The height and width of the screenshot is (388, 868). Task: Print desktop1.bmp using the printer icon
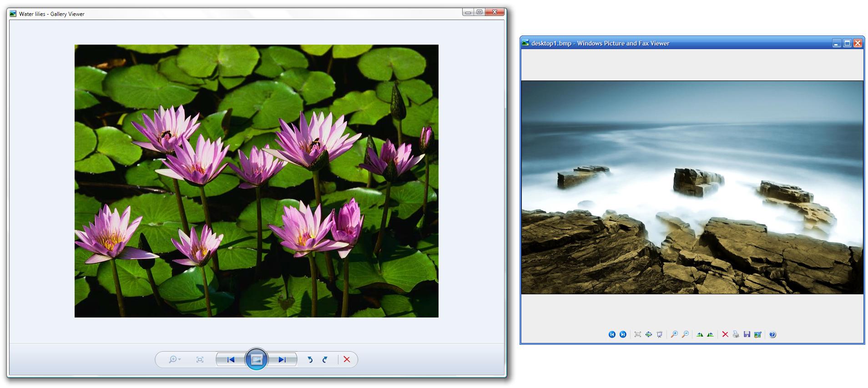pyautogui.click(x=736, y=334)
